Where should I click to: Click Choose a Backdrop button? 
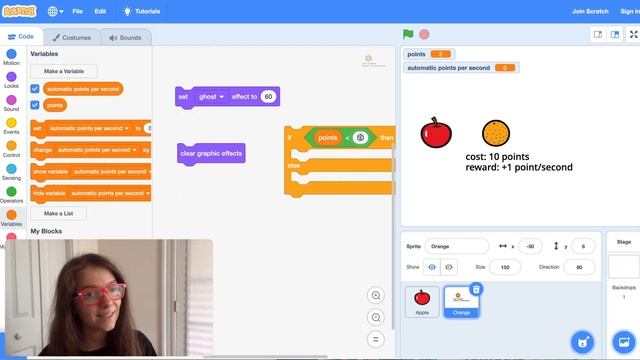point(624,342)
